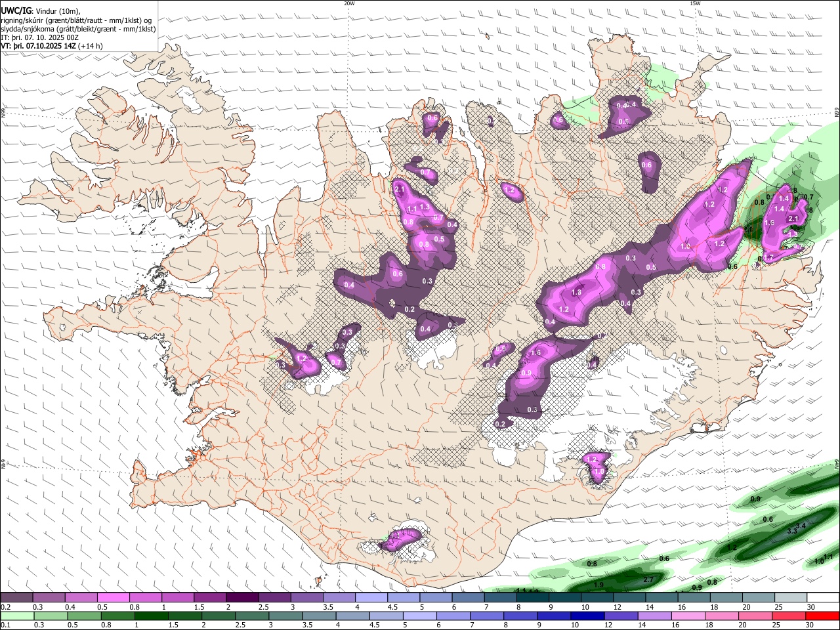Viewport: 840px width, 630px height.
Task: Pick the pure red 30 swatch in the rain legend
Action: point(823,616)
